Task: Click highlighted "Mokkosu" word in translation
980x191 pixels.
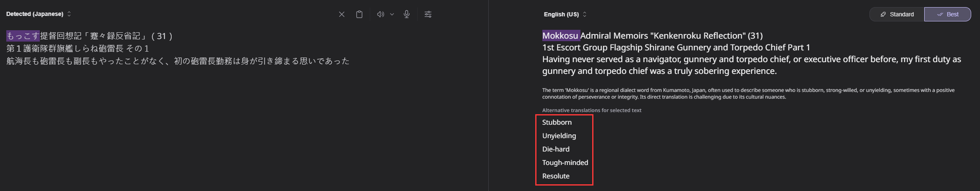Action: point(560,36)
